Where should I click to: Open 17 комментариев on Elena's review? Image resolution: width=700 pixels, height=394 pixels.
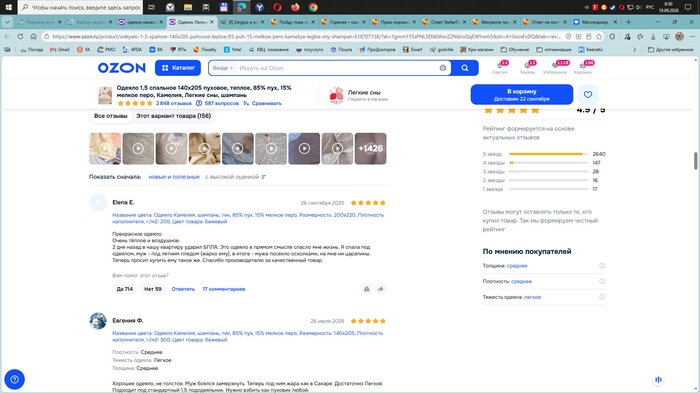(x=224, y=289)
